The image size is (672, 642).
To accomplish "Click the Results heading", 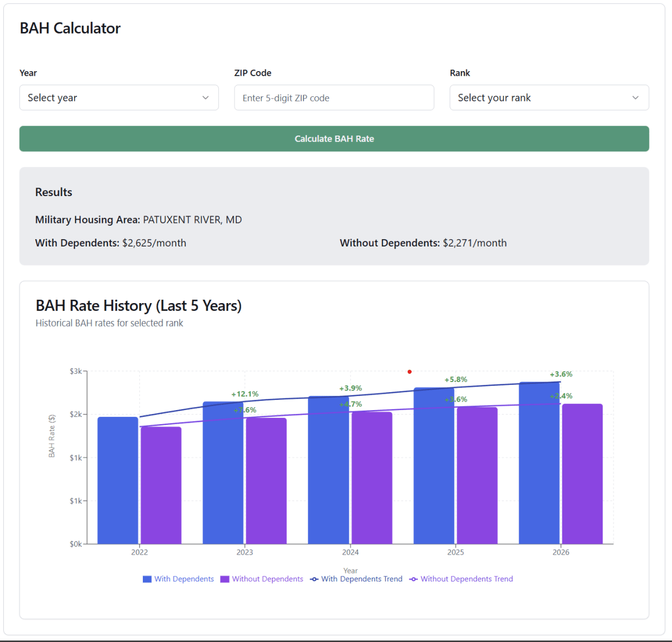I will [54, 192].
